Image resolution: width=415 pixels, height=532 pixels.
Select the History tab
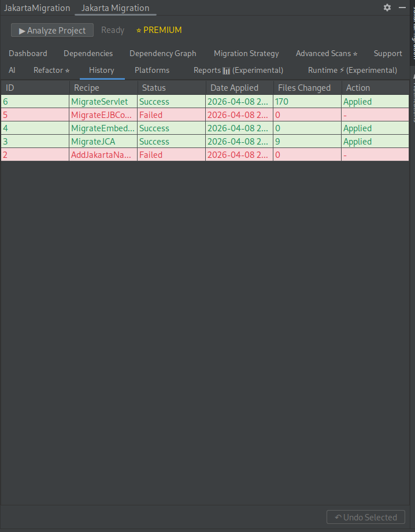(x=102, y=70)
